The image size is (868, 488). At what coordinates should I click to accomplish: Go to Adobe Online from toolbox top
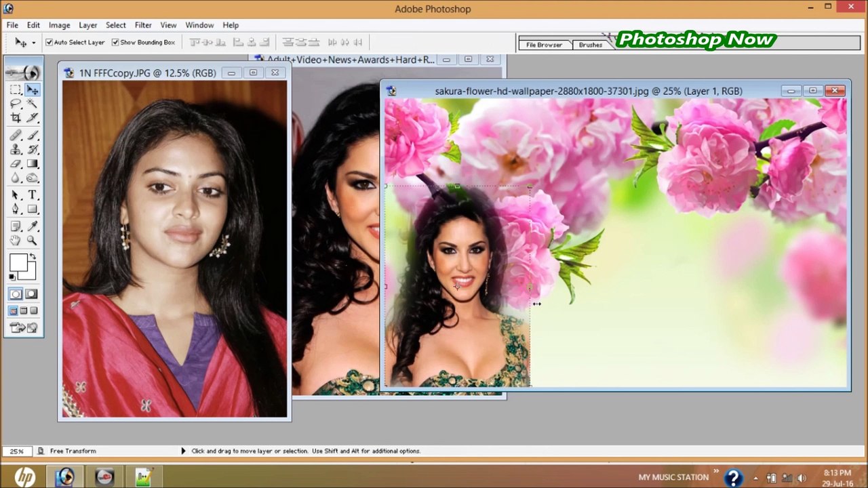click(x=24, y=72)
